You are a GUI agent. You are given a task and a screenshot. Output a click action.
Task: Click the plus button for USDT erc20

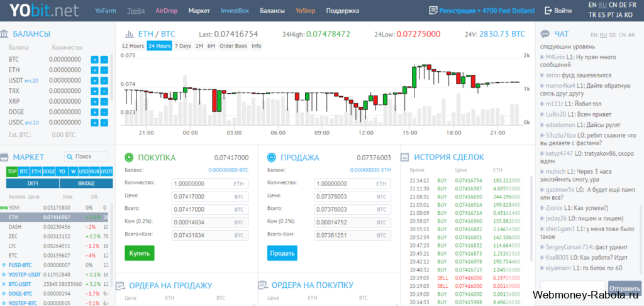(x=94, y=81)
